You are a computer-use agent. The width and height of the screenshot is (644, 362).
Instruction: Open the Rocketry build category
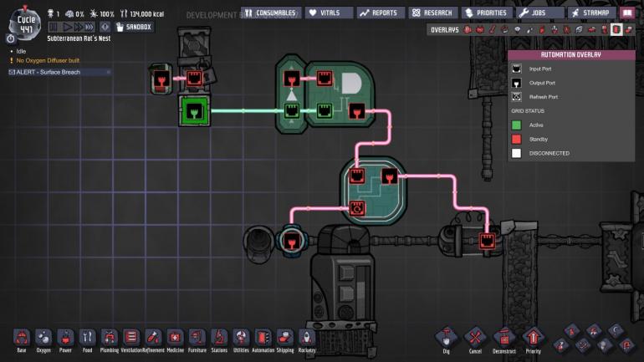pyautogui.click(x=307, y=340)
